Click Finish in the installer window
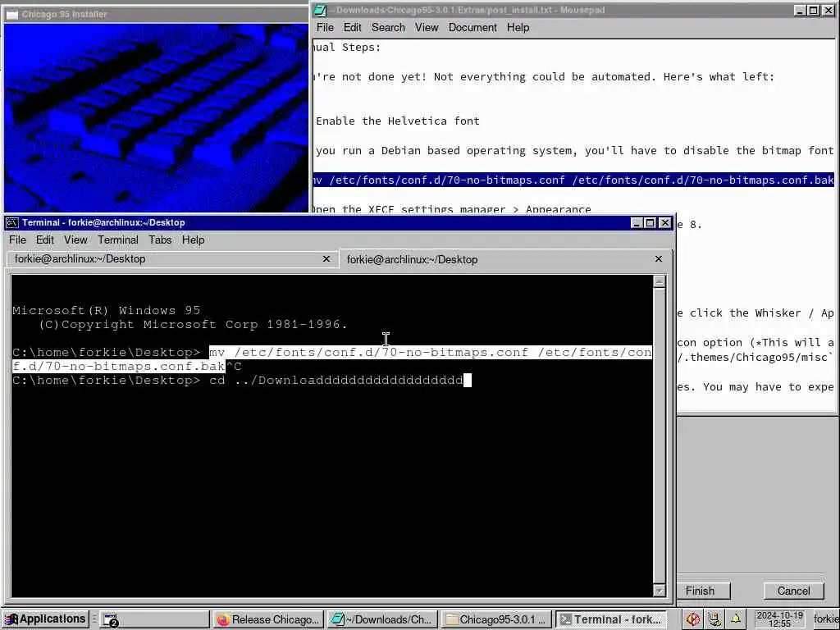This screenshot has width=840, height=630. (701, 591)
